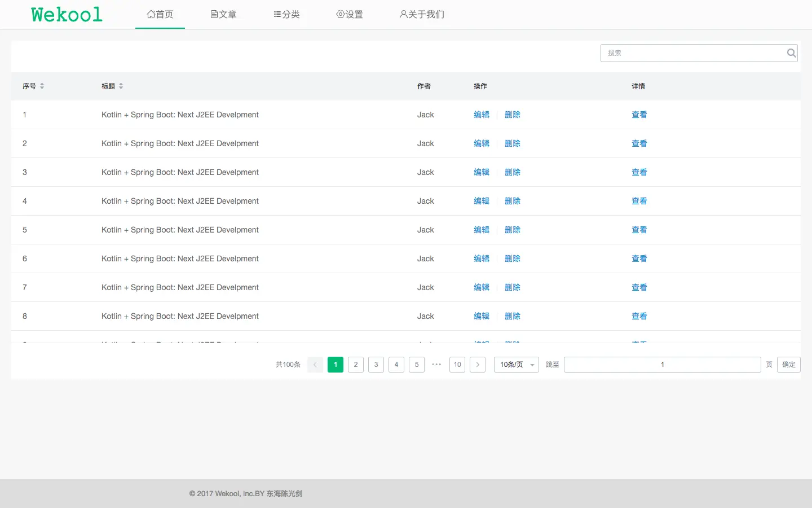Click the 作者 column header
Screen dimensions: 812x508
tap(424, 86)
